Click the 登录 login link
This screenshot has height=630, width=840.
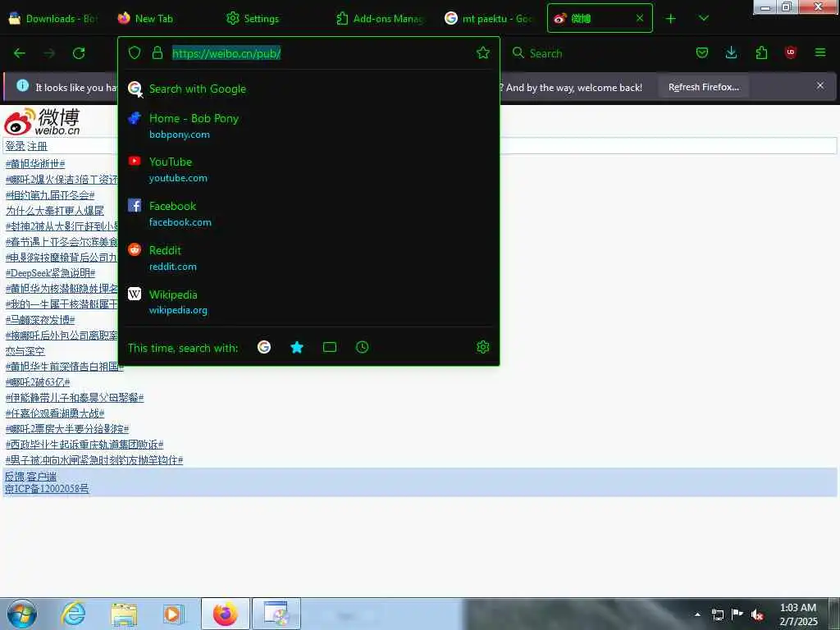15,146
